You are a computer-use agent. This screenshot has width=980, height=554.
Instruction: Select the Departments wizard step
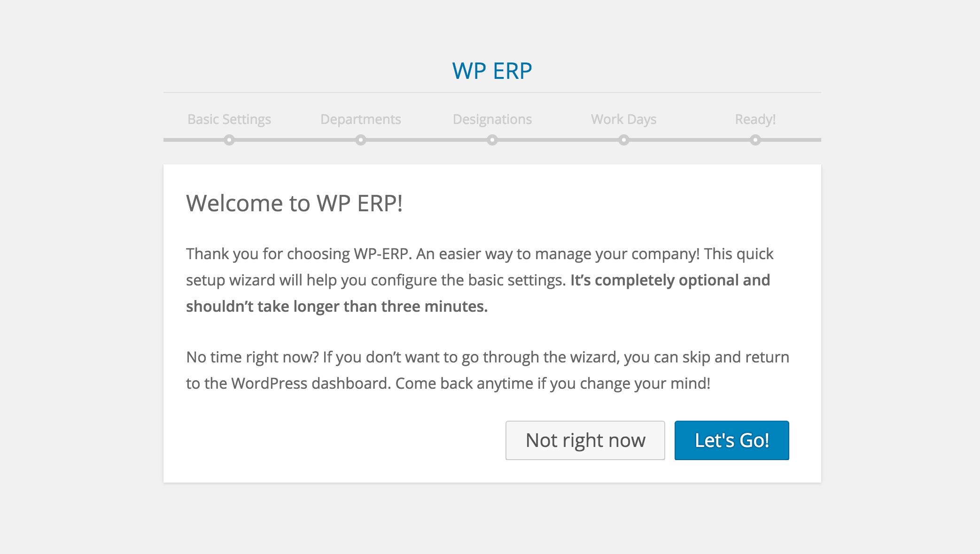[360, 120]
